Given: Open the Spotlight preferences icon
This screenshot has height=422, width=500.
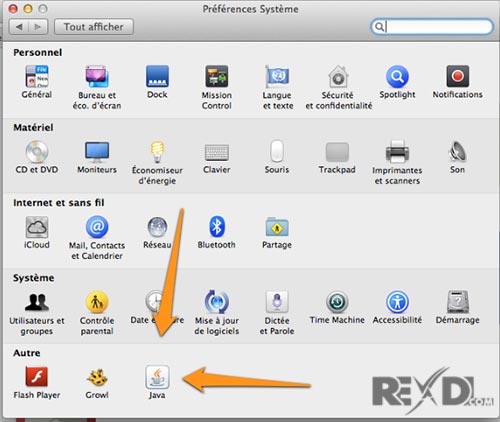Looking at the screenshot, I should tap(397, 76).
